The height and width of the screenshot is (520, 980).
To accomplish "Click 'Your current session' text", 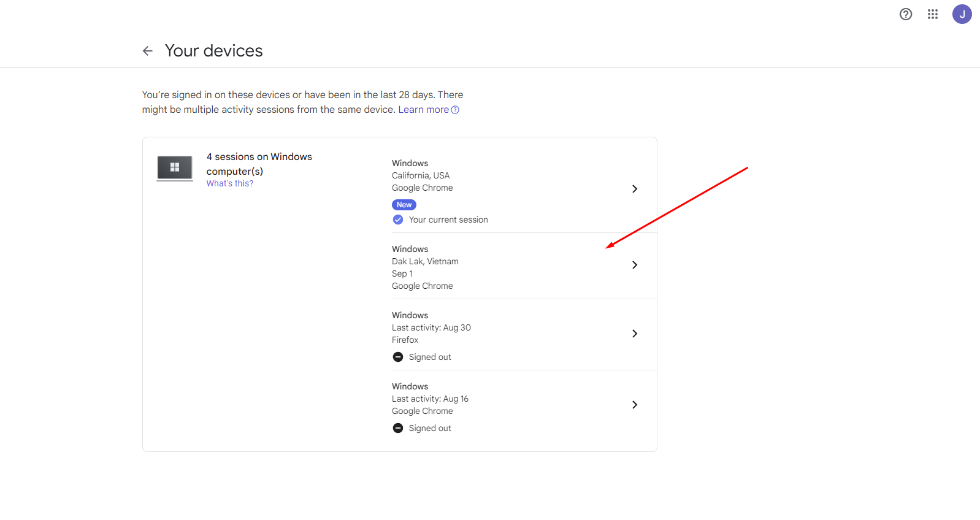I will pyautogui.click(x=448, y=220).
